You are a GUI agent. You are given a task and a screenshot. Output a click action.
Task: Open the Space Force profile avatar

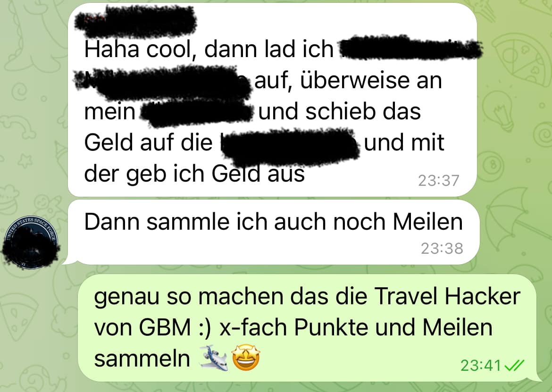(x=31, y=242)
